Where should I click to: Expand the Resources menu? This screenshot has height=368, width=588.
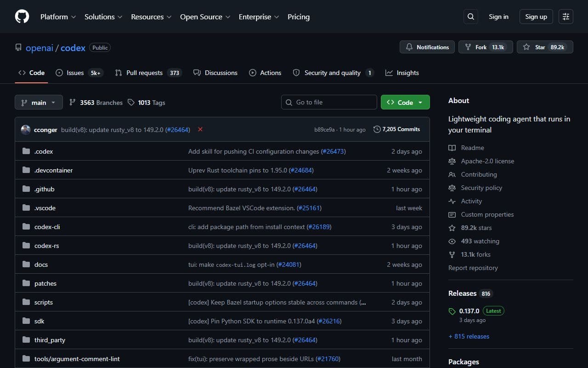pos(151,17)
